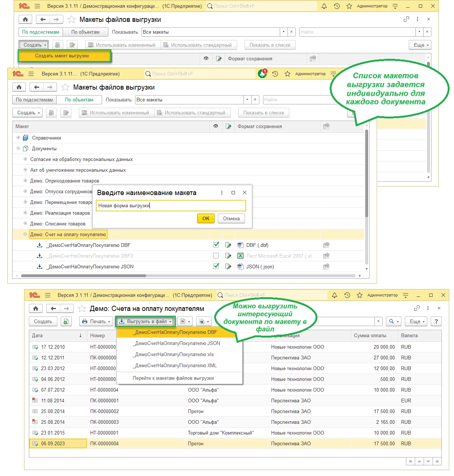Open history icon in the middle window title bar
Screen dimensions: 454x476
click(x=275, y=74)
